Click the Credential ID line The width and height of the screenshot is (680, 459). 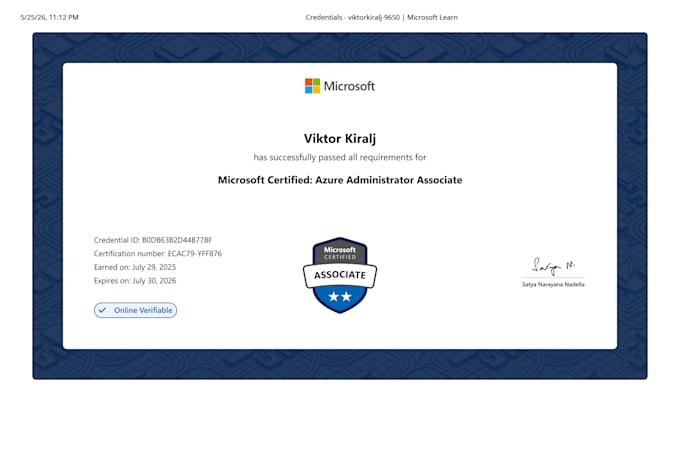point(153,240)
